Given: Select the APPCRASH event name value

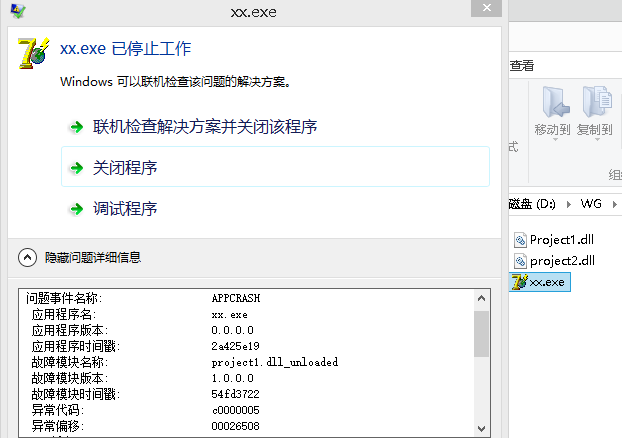Looking at the screenshot, I should click(x=236, y=298).
